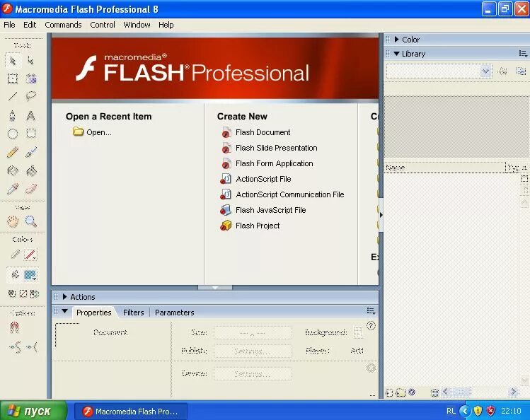Create a new Flash Document
Screen dimensions: 530x420
point(255,132)
